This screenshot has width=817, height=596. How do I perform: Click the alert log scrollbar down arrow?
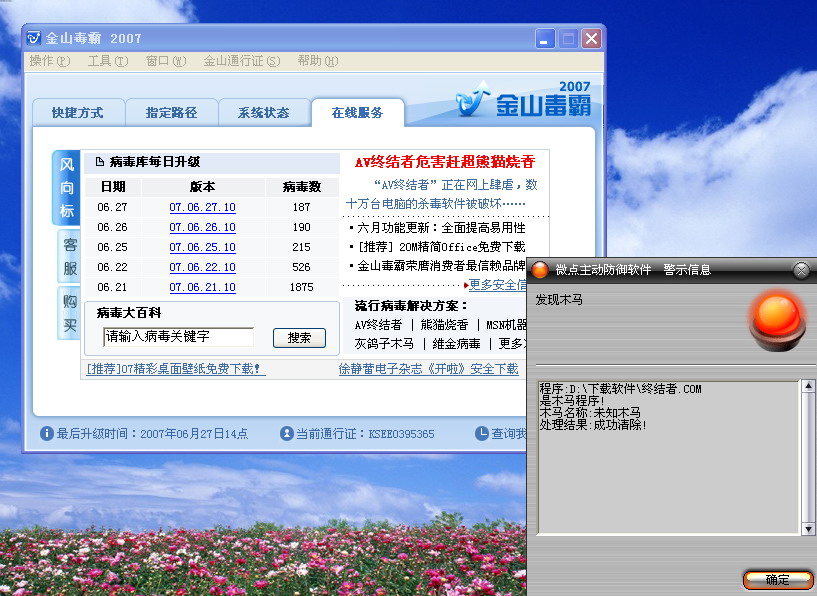pos(808,528)
